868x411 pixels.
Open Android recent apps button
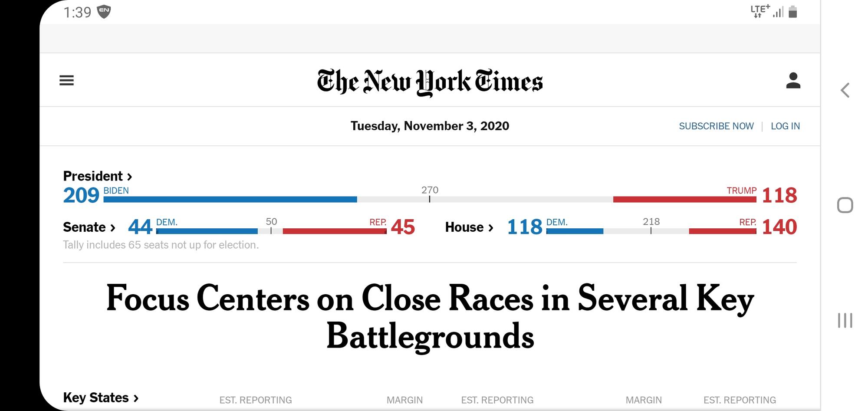click(x=845, y=320)
